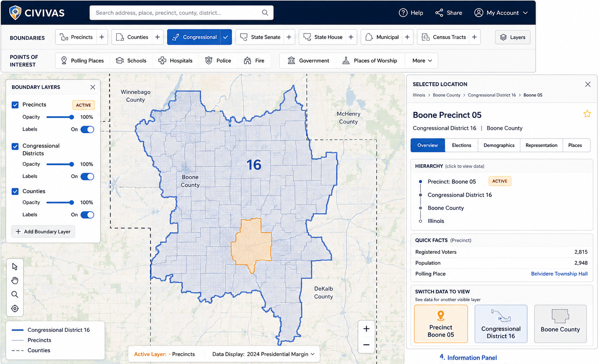
Task: Select the hand pan map tool
Action: (x=15, y=280)
